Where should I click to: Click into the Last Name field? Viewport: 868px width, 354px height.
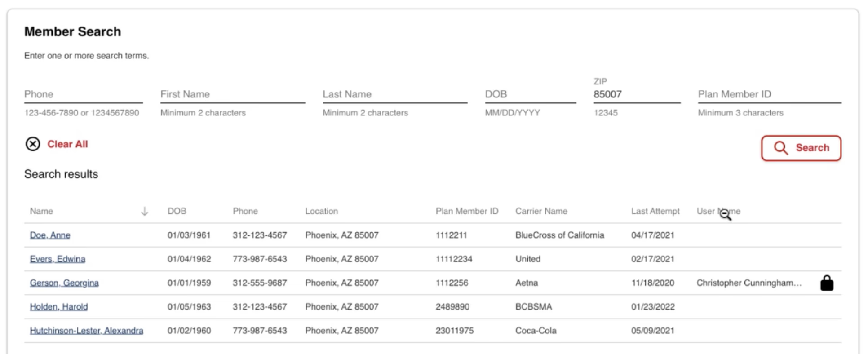(x=394, y=94)
